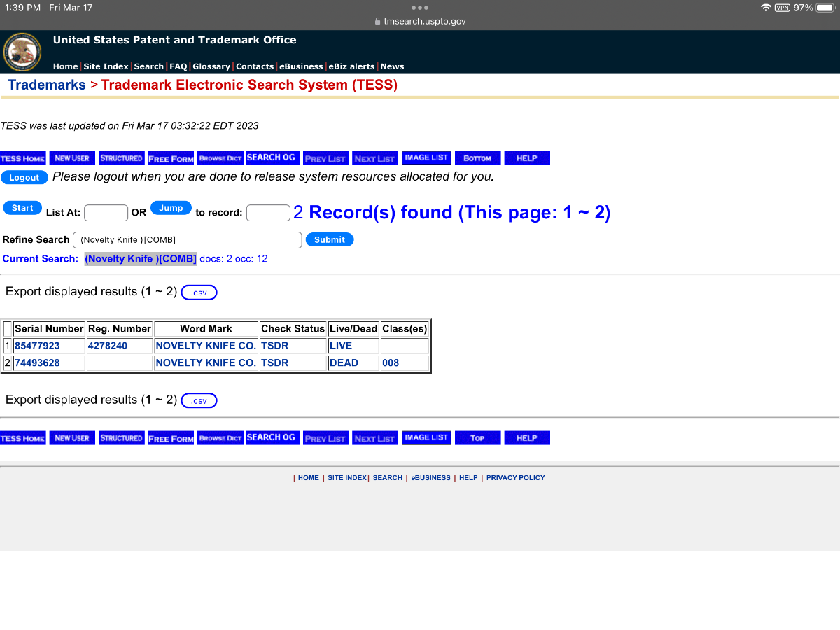Image resolution: width=840 pixels, height=630 pixels.
Task: Click bottom Search OG button
Action: point(272,437)
